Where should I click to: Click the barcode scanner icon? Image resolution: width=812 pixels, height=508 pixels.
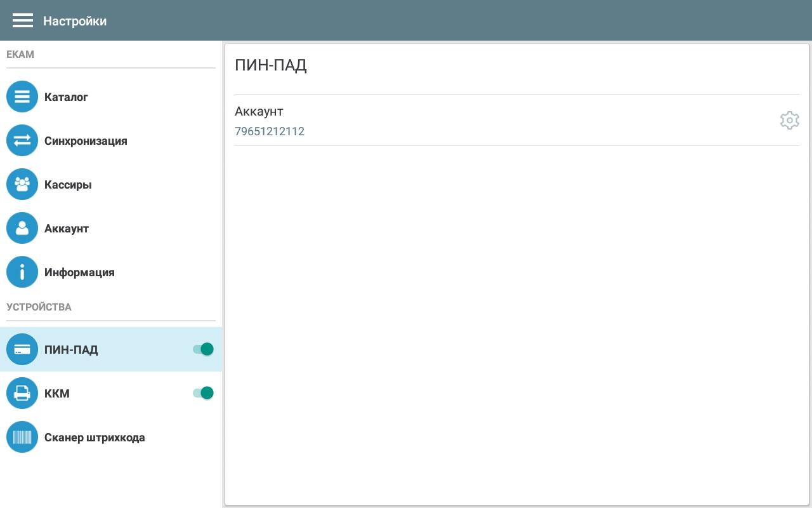22,438
